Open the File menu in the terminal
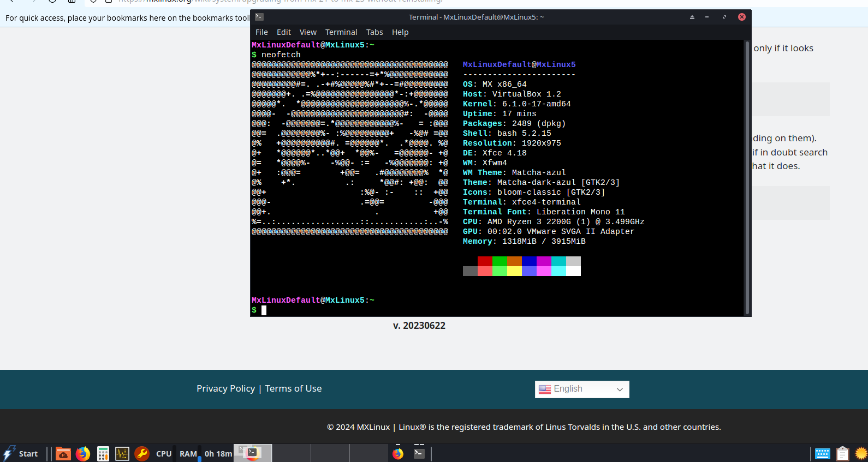The image size is (868, 462). (261, 32)
